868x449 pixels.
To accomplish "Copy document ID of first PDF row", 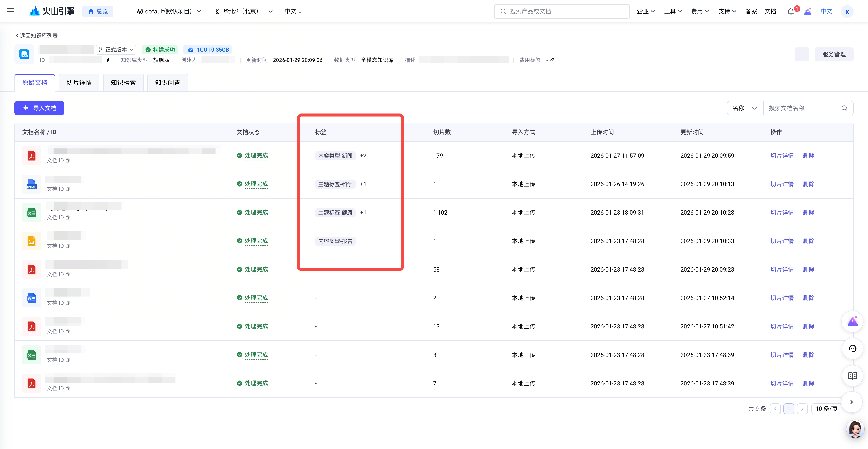I will tap(68, 161).
